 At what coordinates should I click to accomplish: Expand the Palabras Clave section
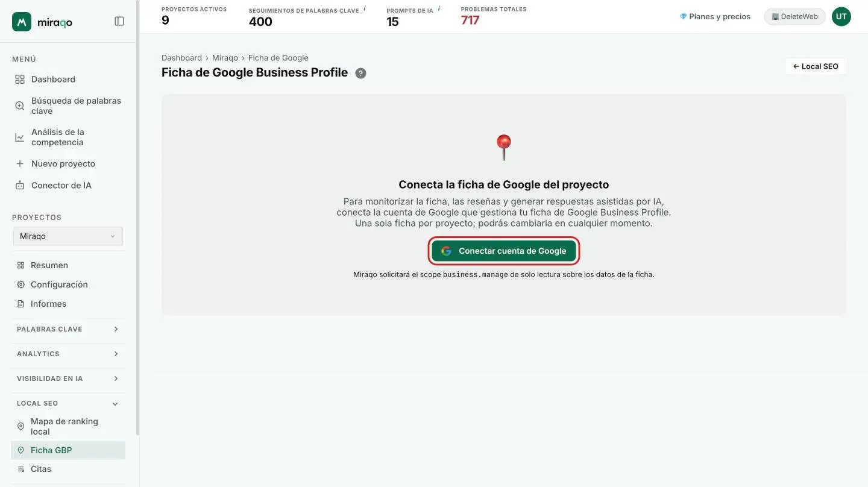(68, 329)
